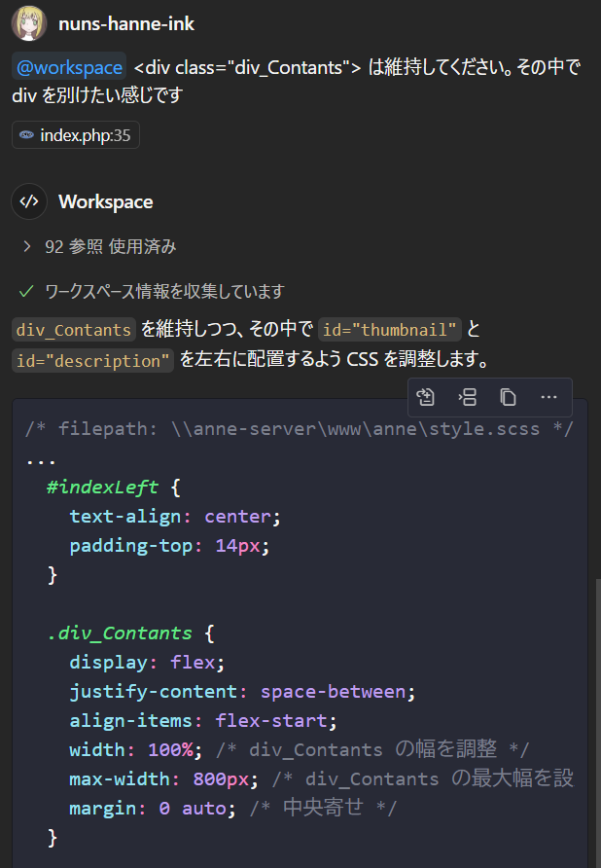601x868 pixels.
Task: Insert code block at cursor
Action: point(467,397)
